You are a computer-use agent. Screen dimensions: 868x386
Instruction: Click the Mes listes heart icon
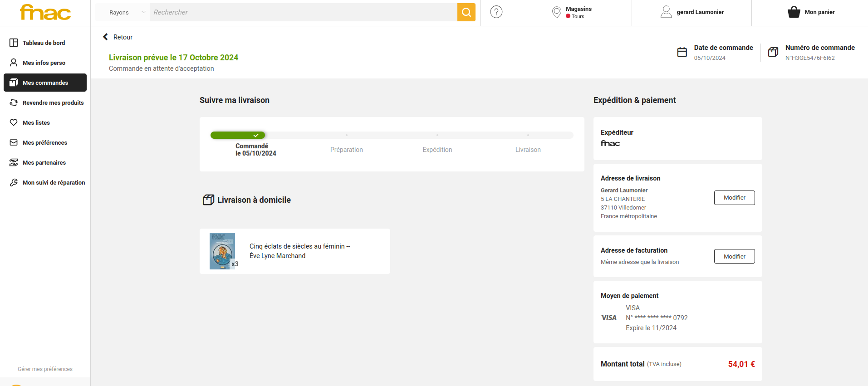click(14, 122)
